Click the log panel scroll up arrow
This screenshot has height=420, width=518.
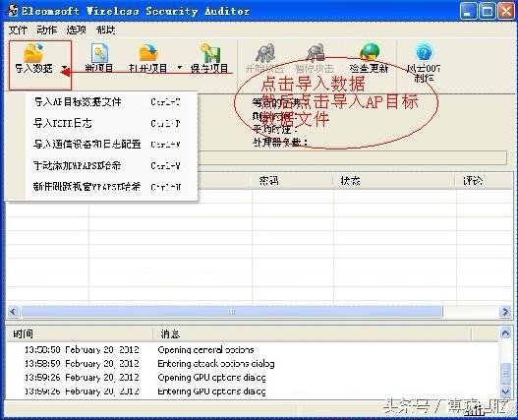505,333
